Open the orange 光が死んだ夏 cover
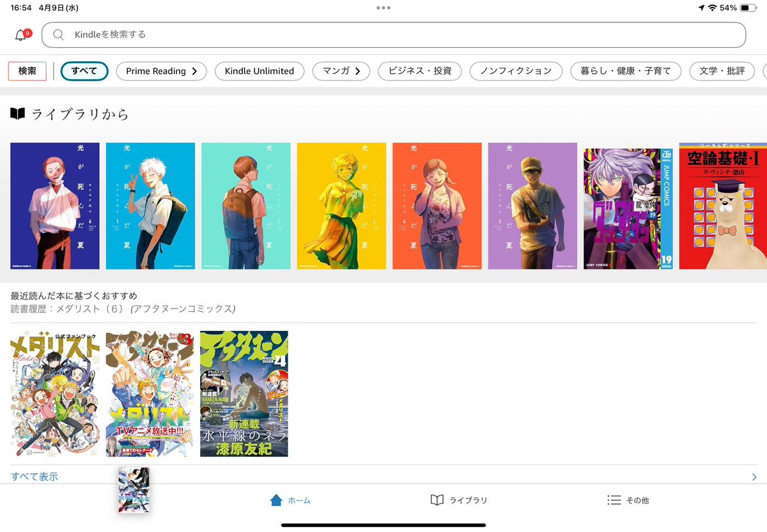 [x=437, y=206]
